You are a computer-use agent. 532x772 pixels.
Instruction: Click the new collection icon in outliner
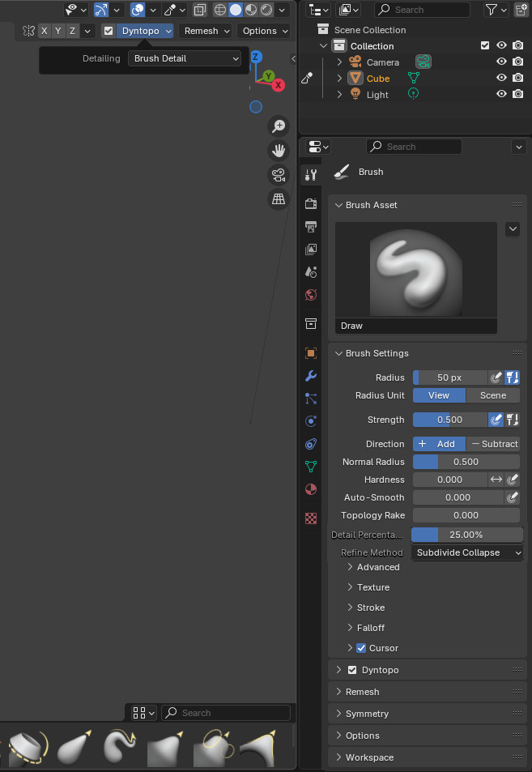[521, 10]
